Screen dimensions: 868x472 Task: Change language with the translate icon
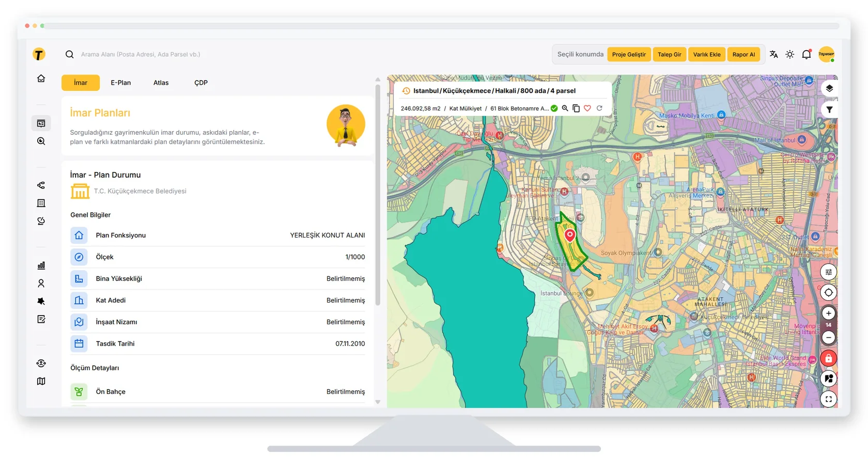click(773, 54)
